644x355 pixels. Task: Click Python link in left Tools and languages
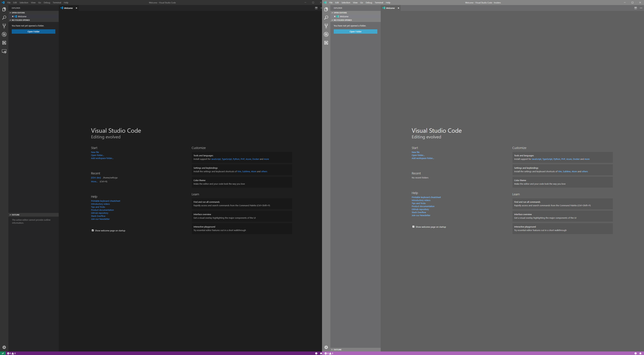pos(236,159)
